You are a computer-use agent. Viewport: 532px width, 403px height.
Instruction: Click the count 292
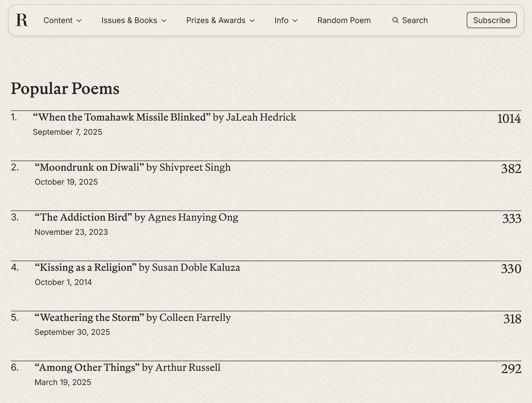point(511,369)
